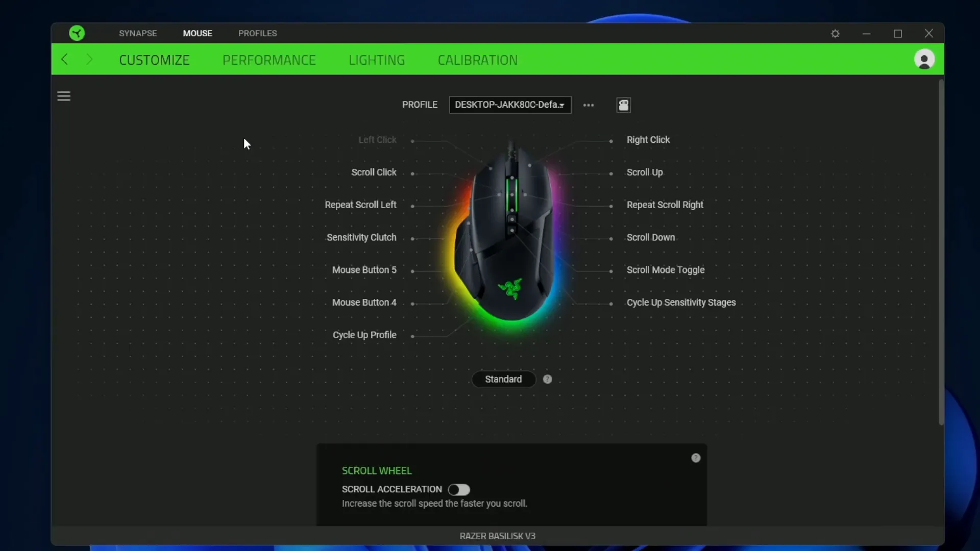Image resolution: width=980 pixels, height=551 pixels.
Task: Edit Mouse Button 4 assignment
Action: 364,303
